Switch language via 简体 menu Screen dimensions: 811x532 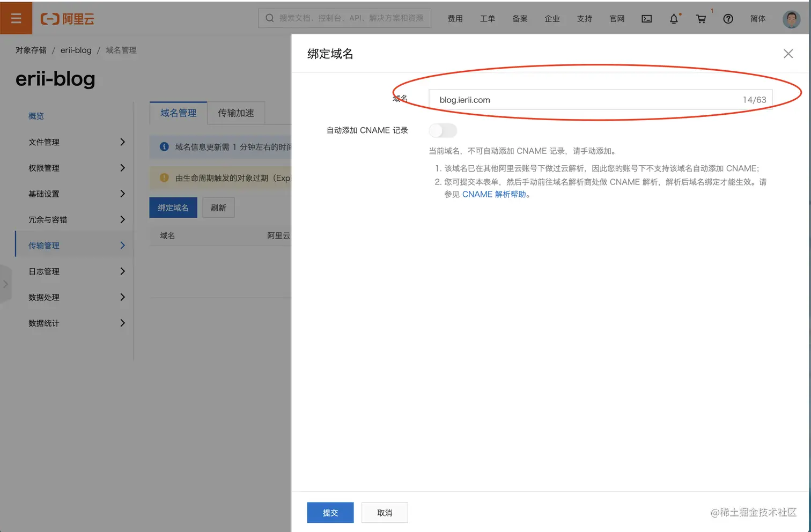tap(758, 19)
